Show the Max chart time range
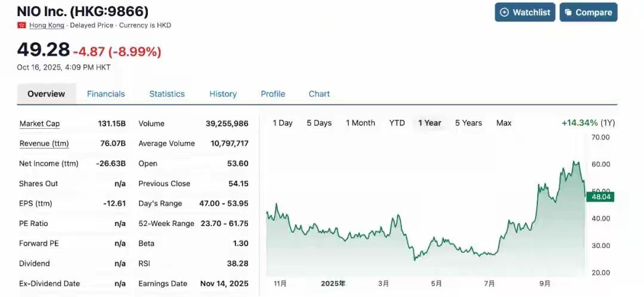Image resolution: width=644 pixels, height=297 pixels. click(x=503, y=123)
